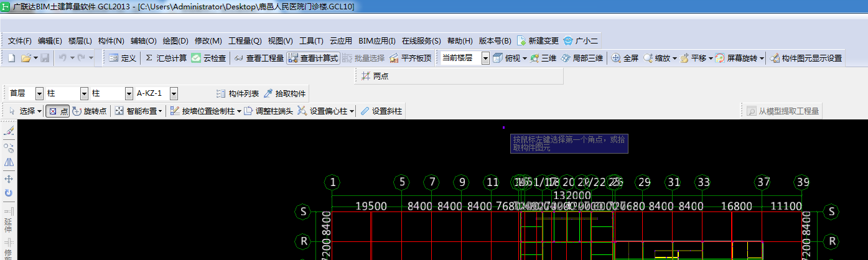Open the 构件(N) menu
This screenshot has width=868, height=260.
tap(111, 41)
